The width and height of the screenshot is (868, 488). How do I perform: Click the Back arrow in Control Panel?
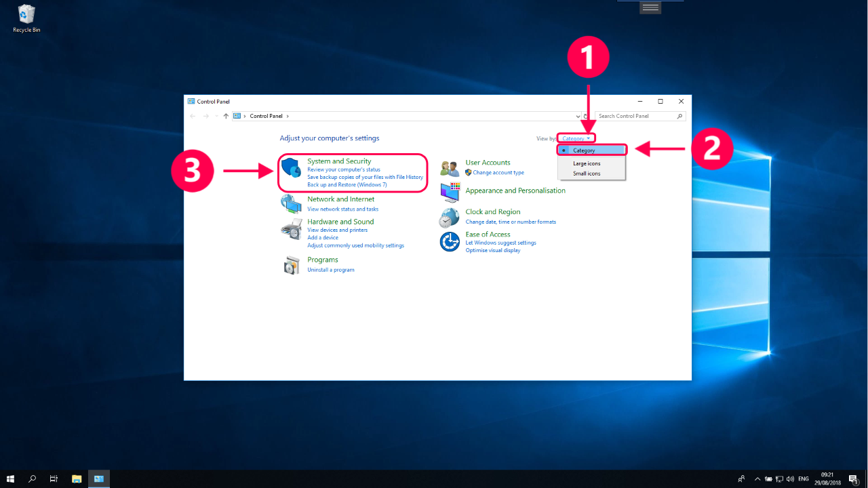click(193, 116)
